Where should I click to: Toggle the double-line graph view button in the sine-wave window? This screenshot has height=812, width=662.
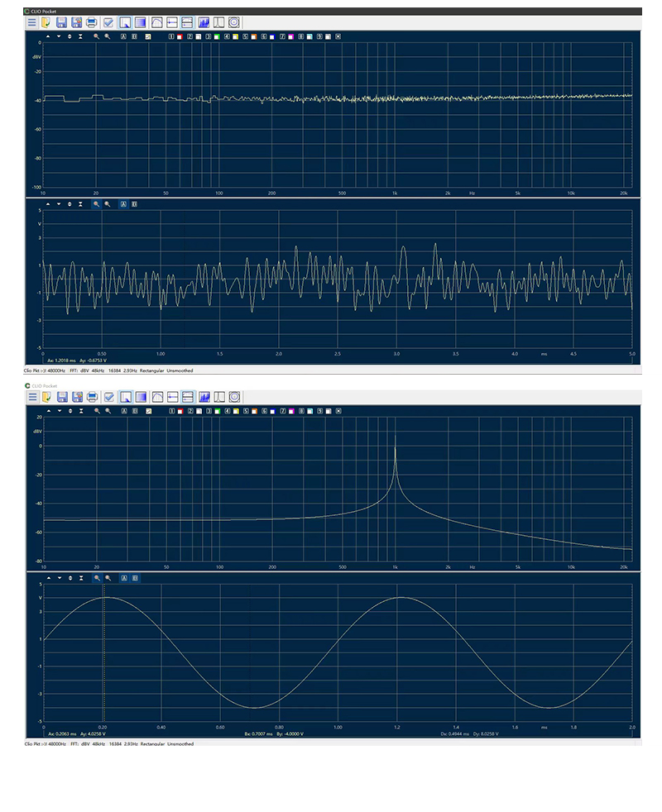pyautogui.click(x=188, y=397)
